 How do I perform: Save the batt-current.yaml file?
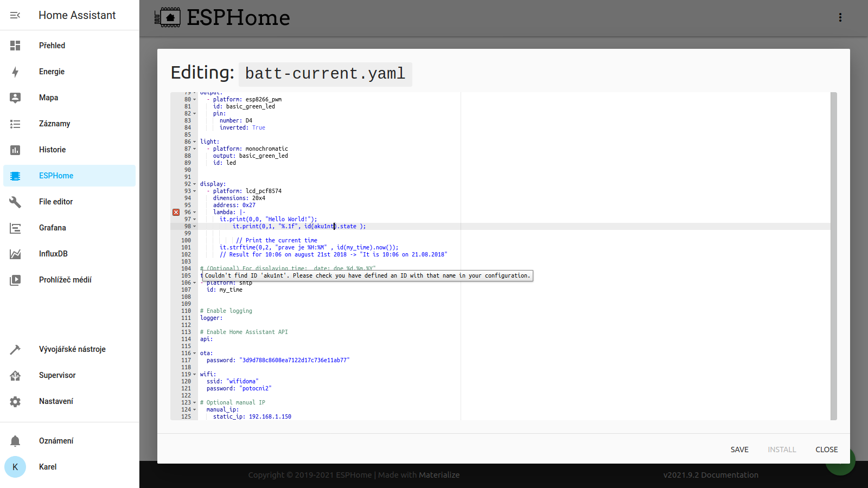click(739, 450)
